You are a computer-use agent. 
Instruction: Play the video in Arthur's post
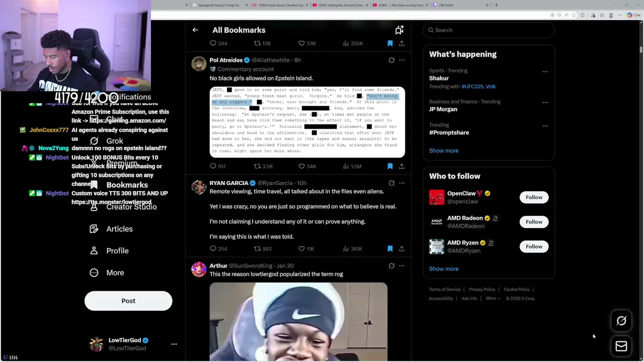tap(298, 322)
